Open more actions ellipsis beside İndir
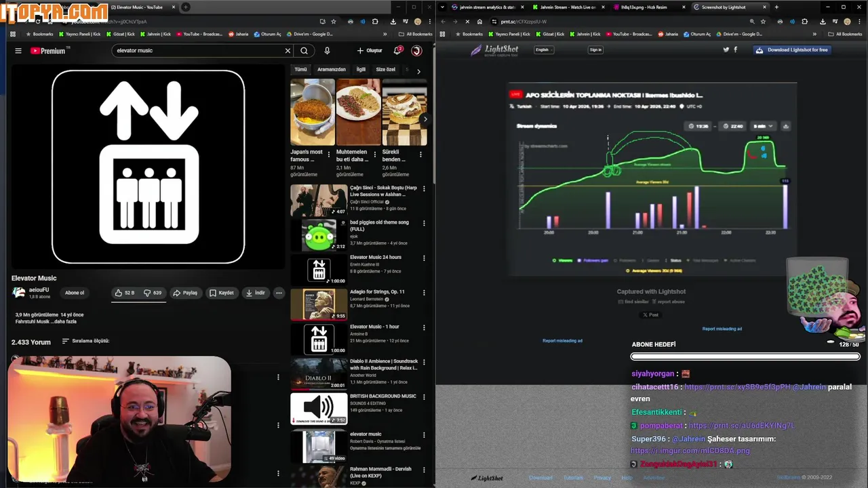The height and width of the screenshot is (488, 868). coord(279,293)
